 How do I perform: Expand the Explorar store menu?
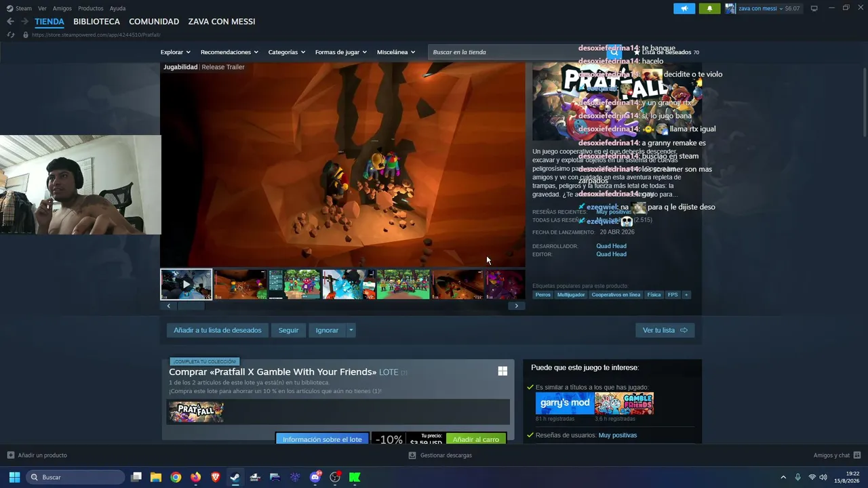(x=176, y=52)
